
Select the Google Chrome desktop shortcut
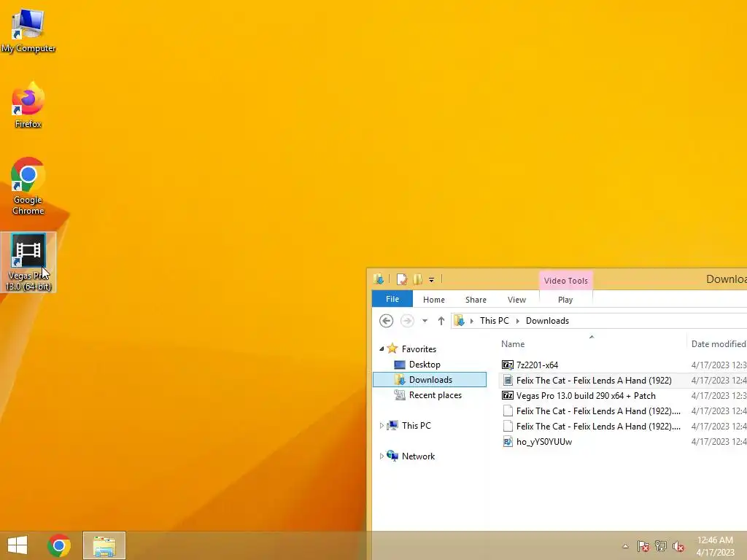pos(28,186)
